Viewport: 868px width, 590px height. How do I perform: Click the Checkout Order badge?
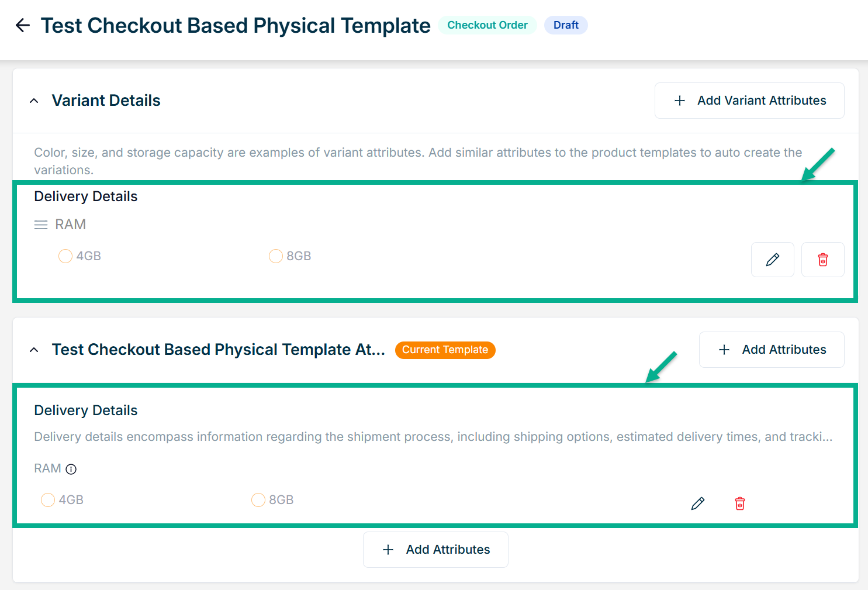pyautogui.click(x=487, y=25)
